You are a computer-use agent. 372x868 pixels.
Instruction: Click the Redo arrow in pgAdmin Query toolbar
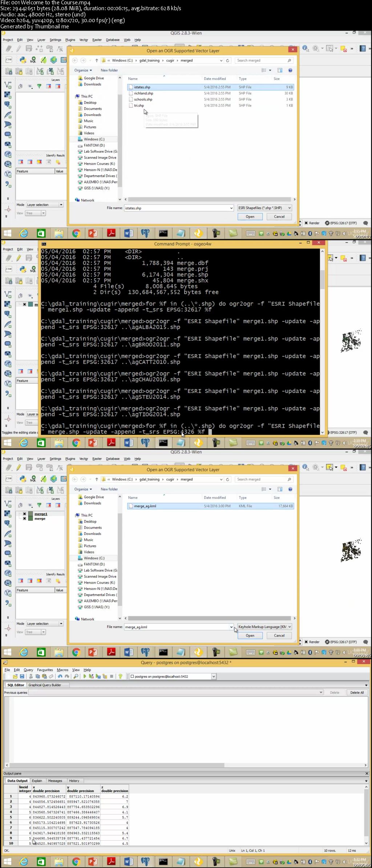pos(67,676)
